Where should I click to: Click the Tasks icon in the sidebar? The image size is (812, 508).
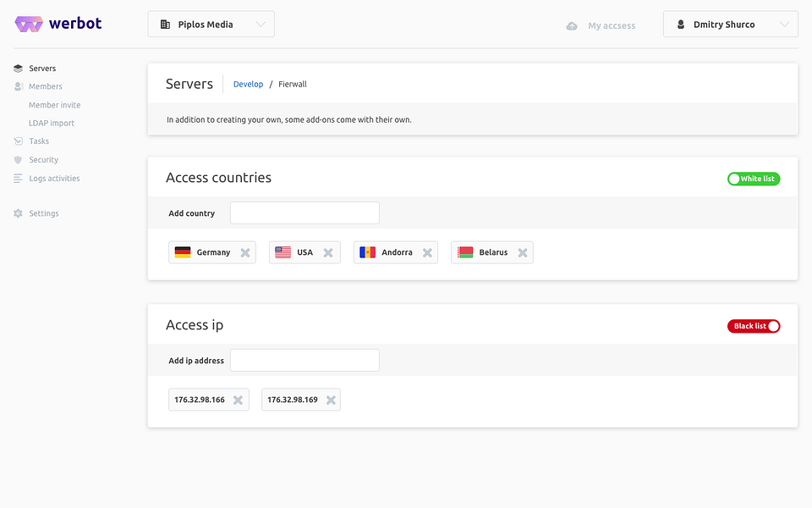pos(18,141)
